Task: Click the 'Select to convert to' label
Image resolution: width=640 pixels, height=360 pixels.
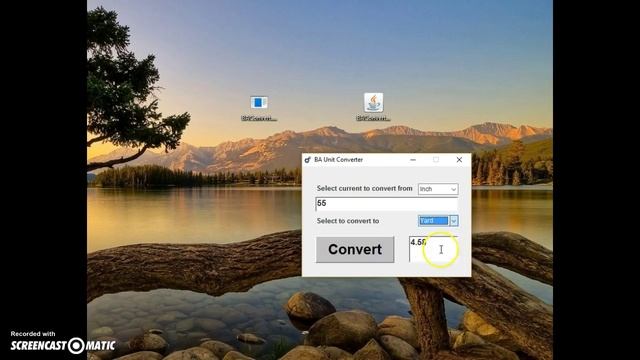Action: point(348,221)
